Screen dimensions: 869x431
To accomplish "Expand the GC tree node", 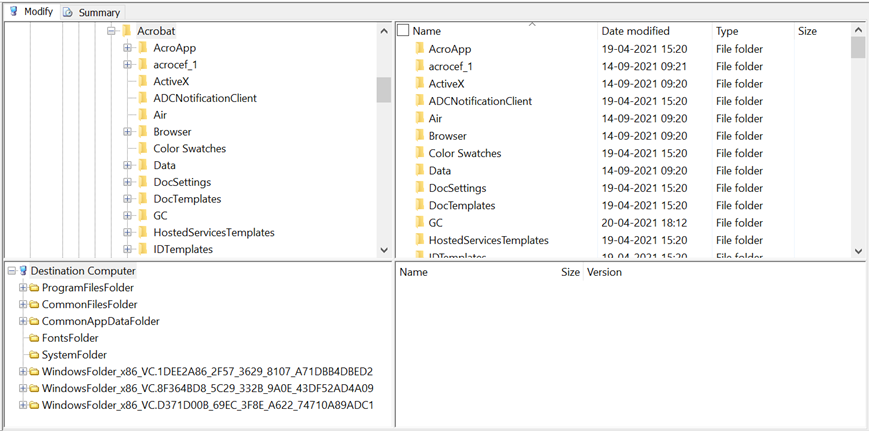I will point(127,216).
